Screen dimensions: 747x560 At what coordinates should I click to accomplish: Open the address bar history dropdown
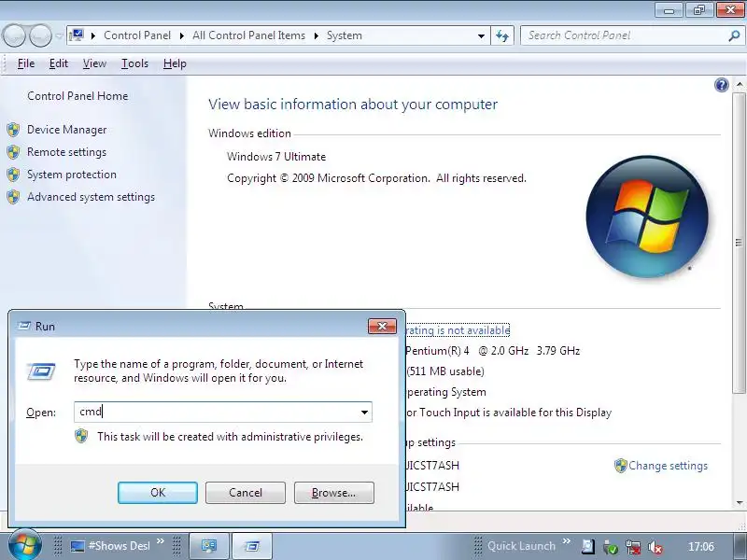click(x=481, y=35)
